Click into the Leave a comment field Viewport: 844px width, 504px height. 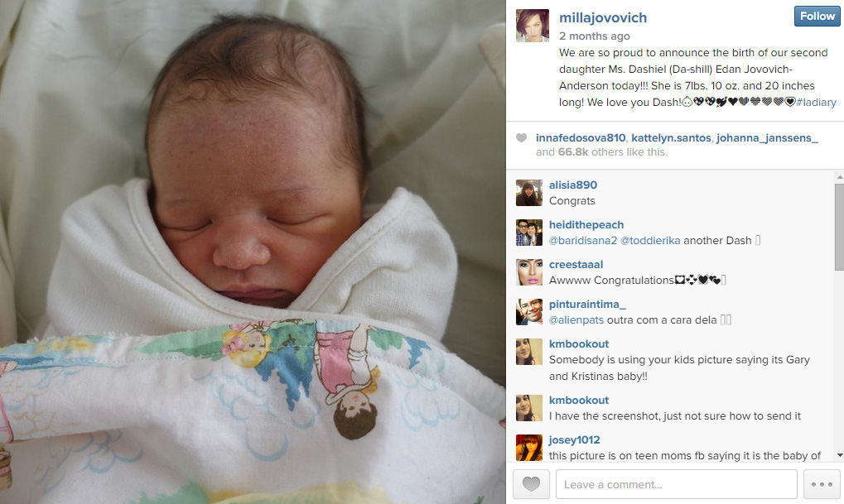pyautogui.click(x=677, y=484)
